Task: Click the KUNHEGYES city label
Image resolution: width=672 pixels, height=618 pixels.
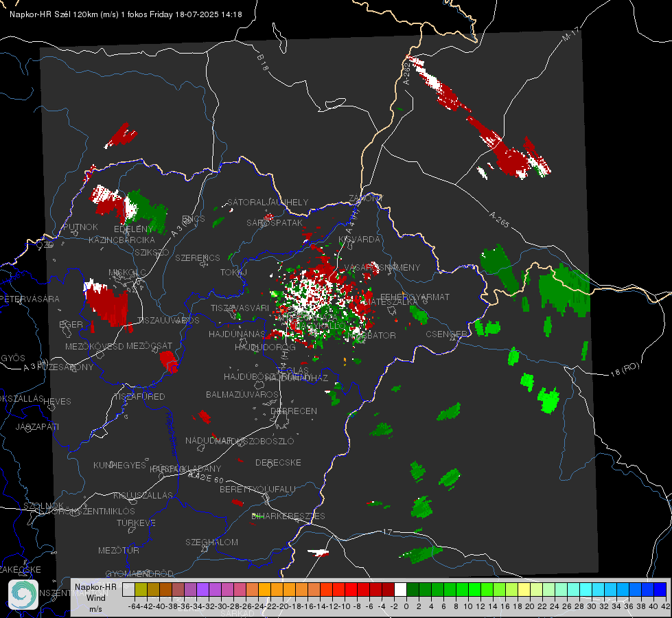Action: tap(119, 465)
